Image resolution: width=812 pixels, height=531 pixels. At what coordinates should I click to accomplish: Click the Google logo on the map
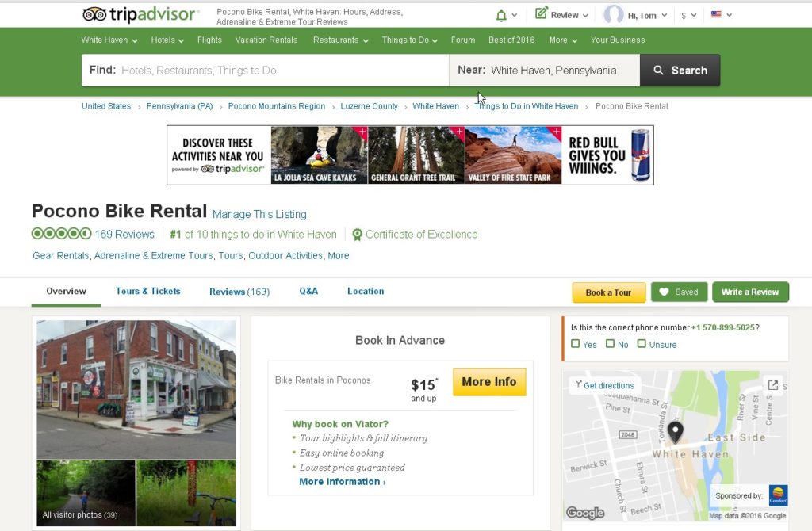pos(585,512)
